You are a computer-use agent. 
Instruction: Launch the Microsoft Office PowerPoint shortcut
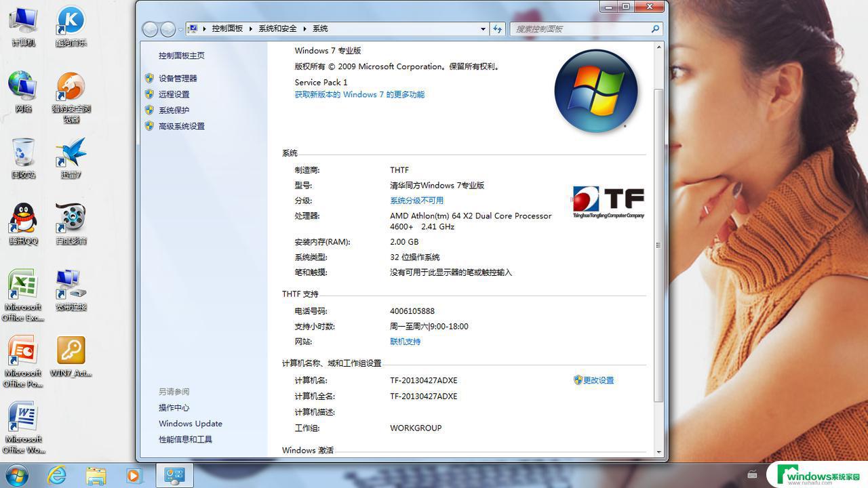point(23,362)
